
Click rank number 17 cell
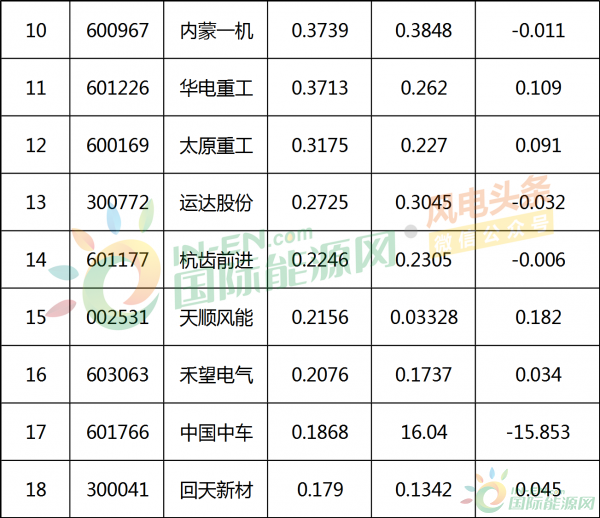pos(36,432)
